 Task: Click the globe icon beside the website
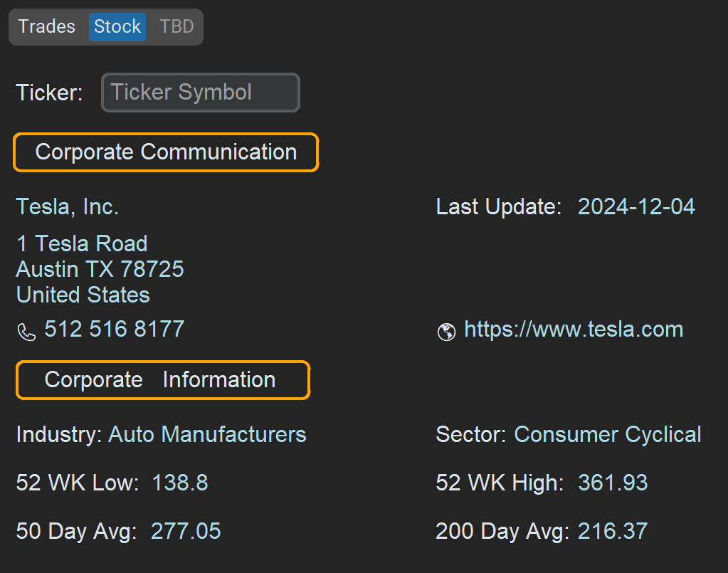pos(446,332)
